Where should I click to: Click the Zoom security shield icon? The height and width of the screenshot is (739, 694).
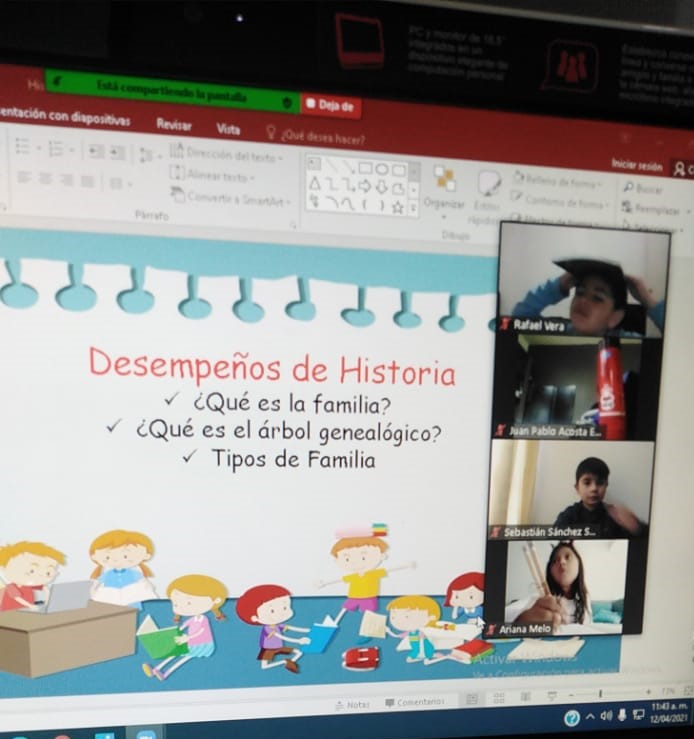click(286, 103)
